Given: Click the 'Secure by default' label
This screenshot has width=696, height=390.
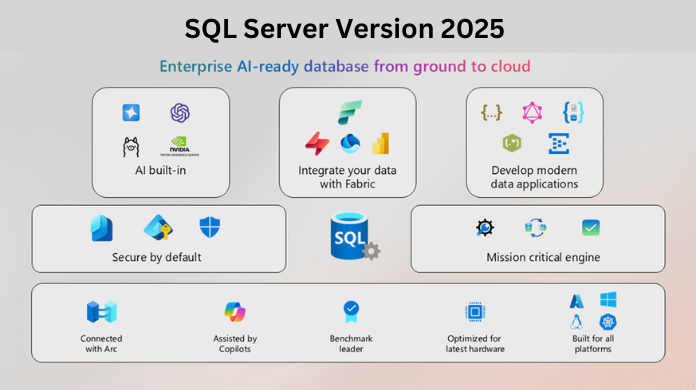Looking at the screenshot, I should pyautogui.click(x=157, y=257).
